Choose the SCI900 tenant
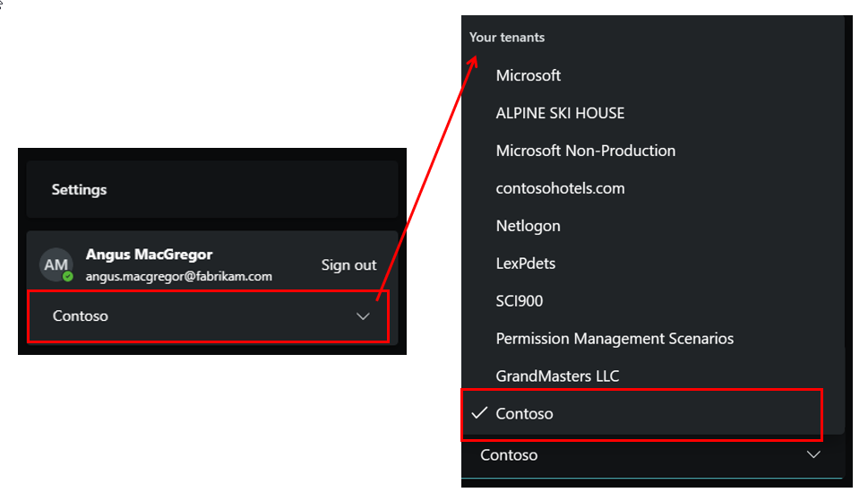The height and width of the screenshot is (501, 868). coord(520,301)
